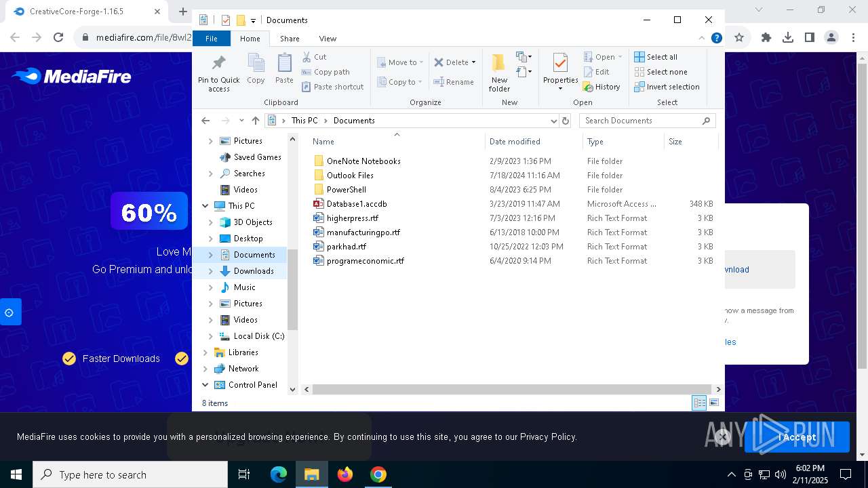Open Chrome downloads icon
This screenshot has width=868, height=488.
788,38
